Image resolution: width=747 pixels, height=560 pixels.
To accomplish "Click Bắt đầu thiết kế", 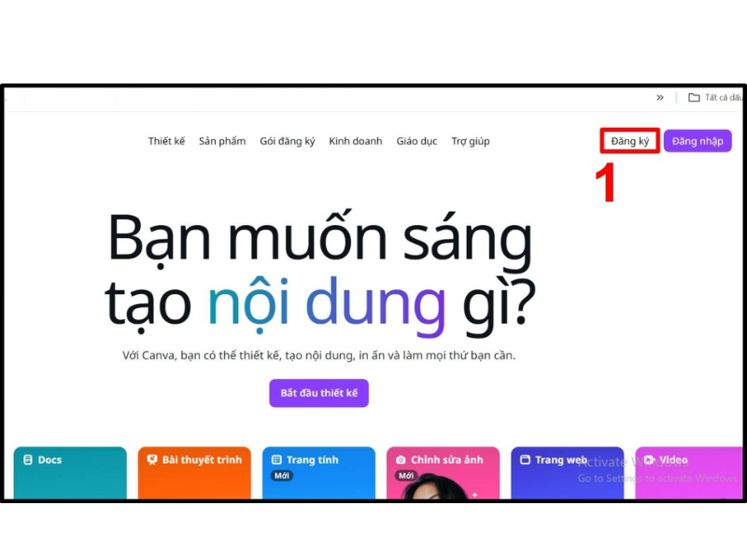I will pos(319,393).
